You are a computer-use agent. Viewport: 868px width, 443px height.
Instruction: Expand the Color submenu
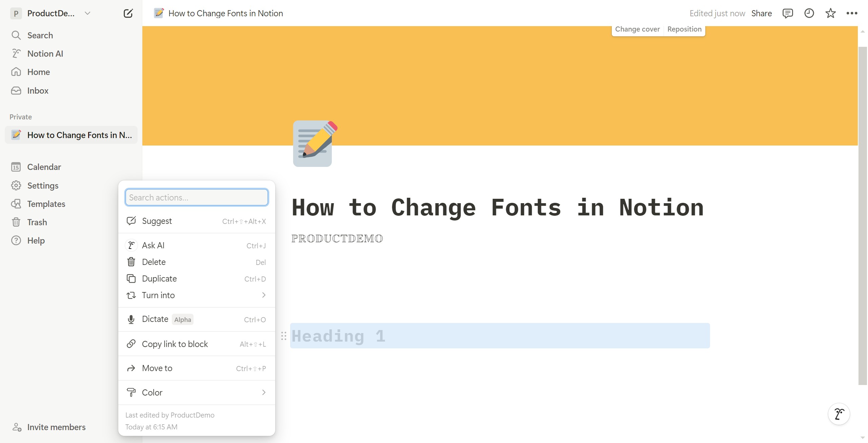pos(197,393)
